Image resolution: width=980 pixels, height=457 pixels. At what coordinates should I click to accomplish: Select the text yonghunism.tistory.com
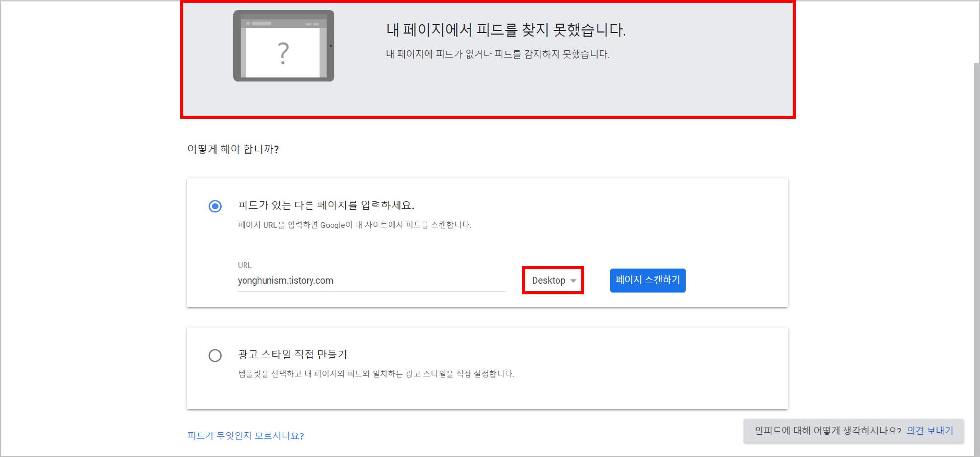[285, 280]
